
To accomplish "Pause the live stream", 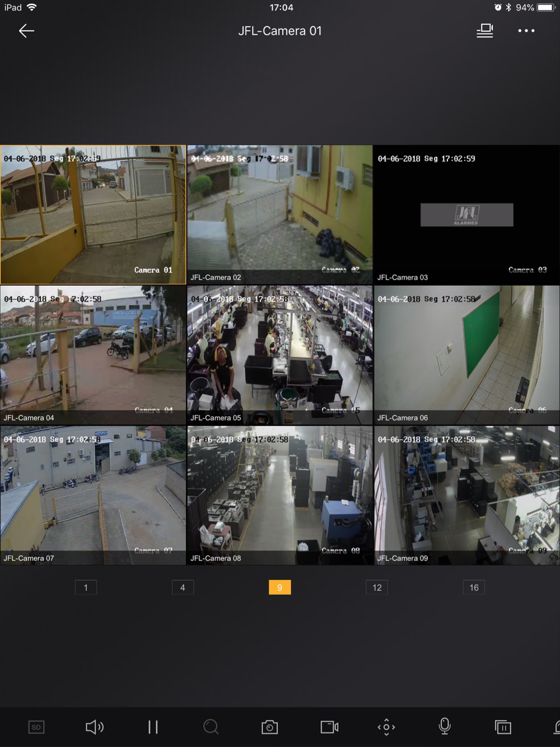I will click(153, 727).
